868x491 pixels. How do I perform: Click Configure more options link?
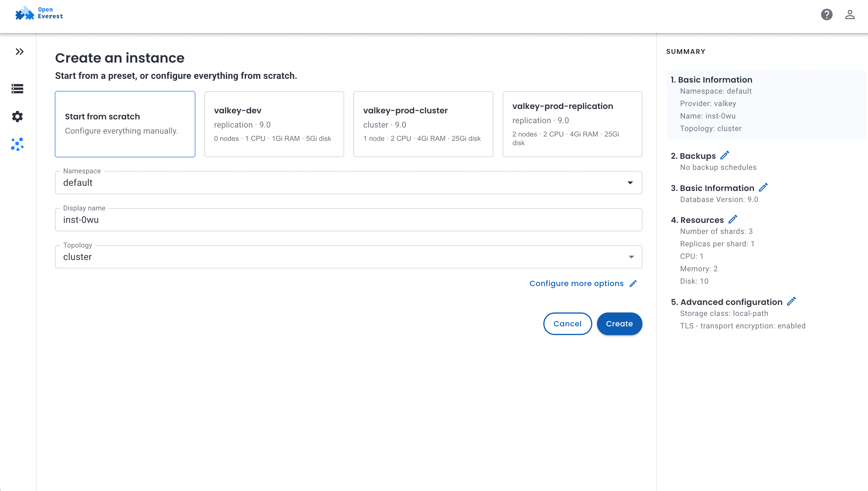[x=583, y=283]
